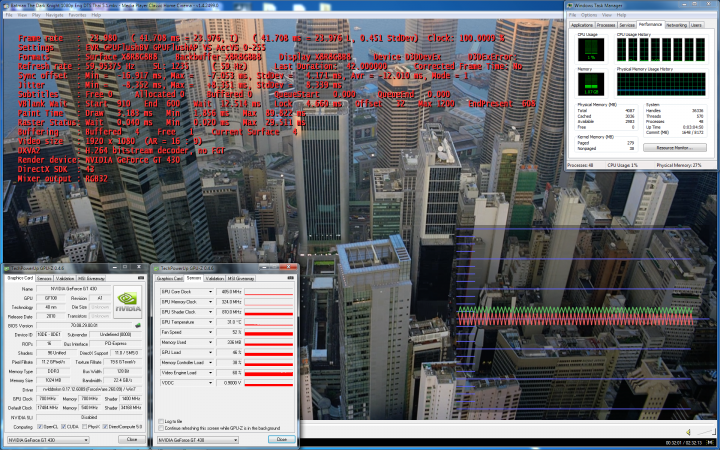Image resolution: width=720 pixels, height=450 pixels.
Task: Toggle the CUDA checkbox
Action: click(x=63, y=427)
